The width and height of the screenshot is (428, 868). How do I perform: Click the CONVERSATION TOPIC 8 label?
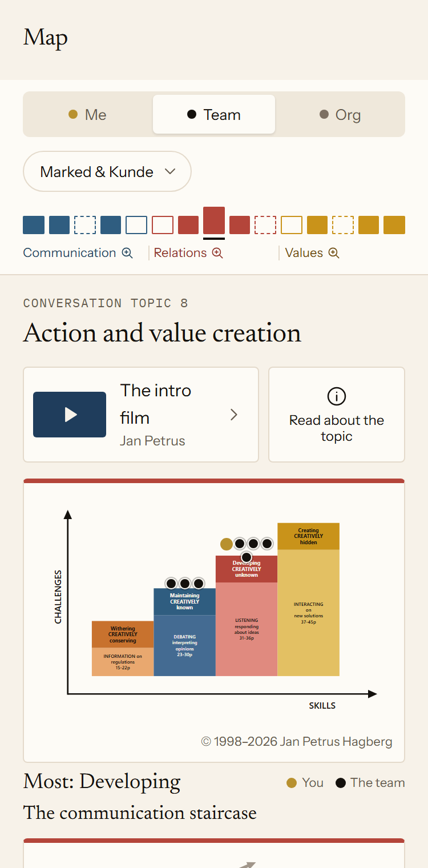pyautogui.click(x=106, y=303)
